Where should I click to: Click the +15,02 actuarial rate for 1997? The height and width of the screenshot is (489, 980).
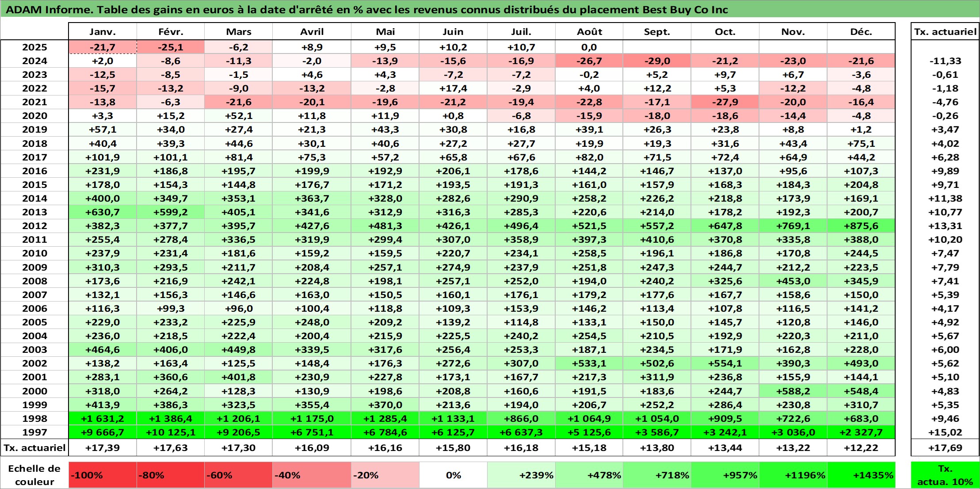pos(945,432)
